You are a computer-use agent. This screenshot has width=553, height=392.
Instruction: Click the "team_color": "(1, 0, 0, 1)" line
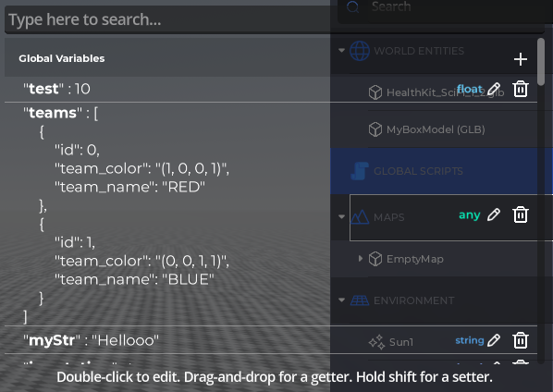(x=141, y=168)
